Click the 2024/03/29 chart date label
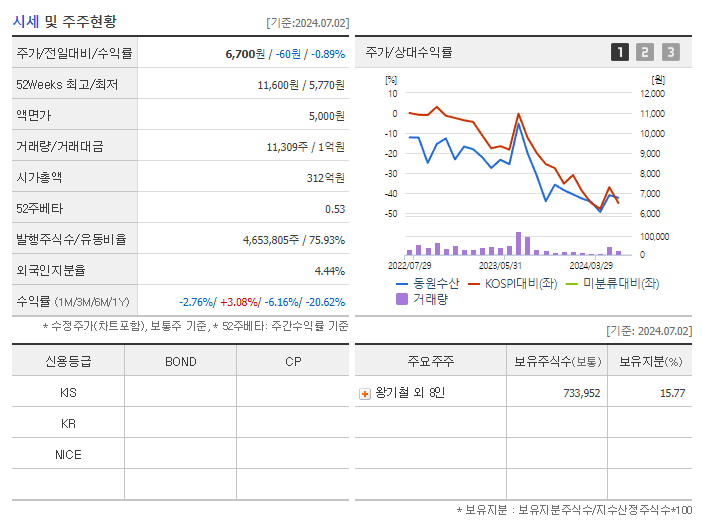The height and width of the screenshot is (525, 702). (591, 265)
